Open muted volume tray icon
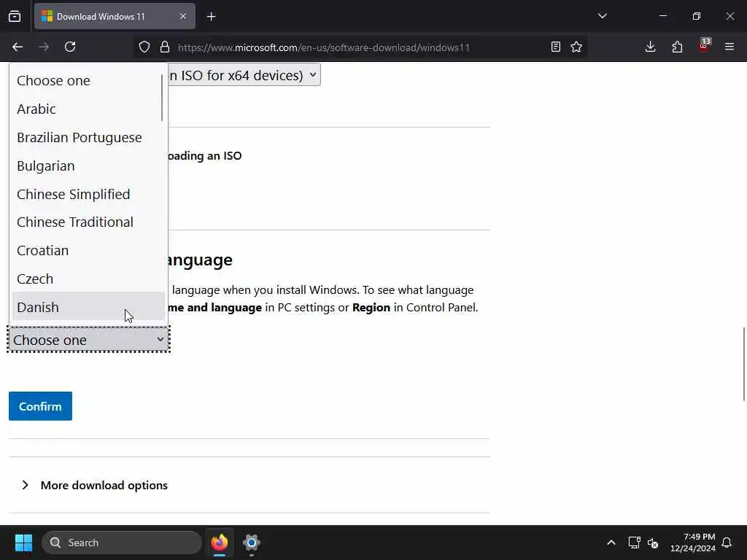Image resolution: width=747 pixels, height=560 pixels. 653,542
